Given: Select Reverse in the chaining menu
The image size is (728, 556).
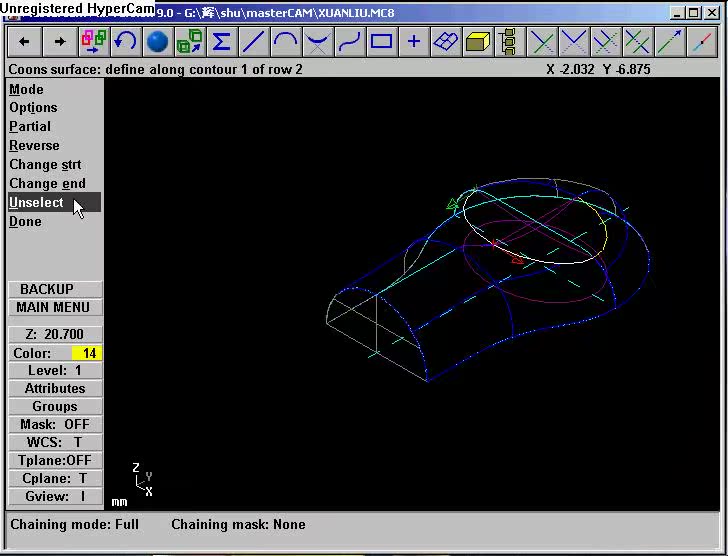Looking at the screenshot, I should tap(34, 146).
